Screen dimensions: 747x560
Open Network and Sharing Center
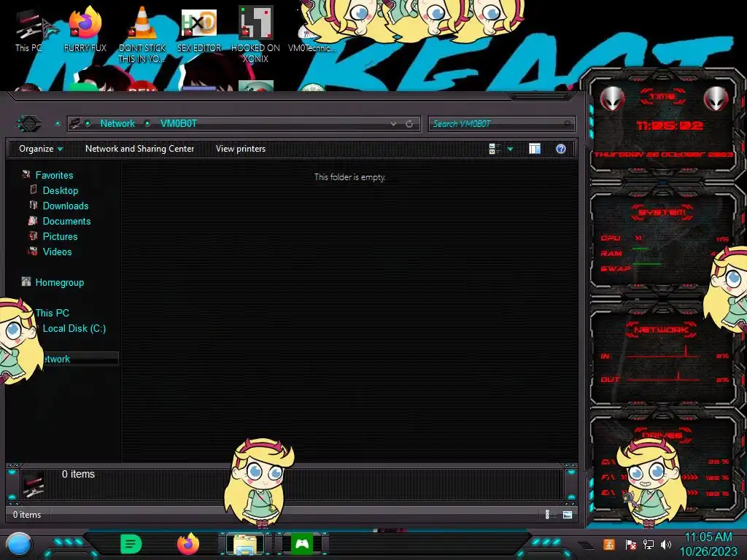coord(139,149)
